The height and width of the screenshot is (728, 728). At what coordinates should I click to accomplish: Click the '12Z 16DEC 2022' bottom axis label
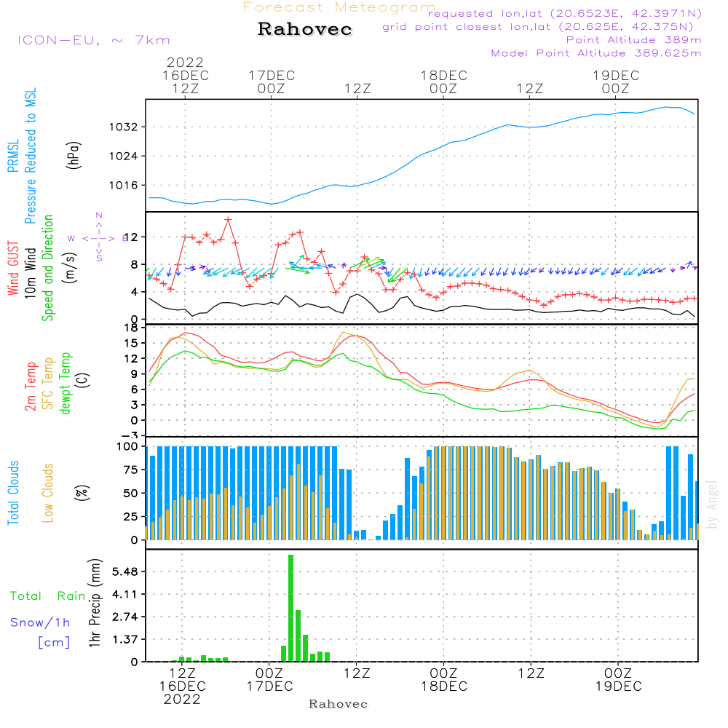pos(182,687)
